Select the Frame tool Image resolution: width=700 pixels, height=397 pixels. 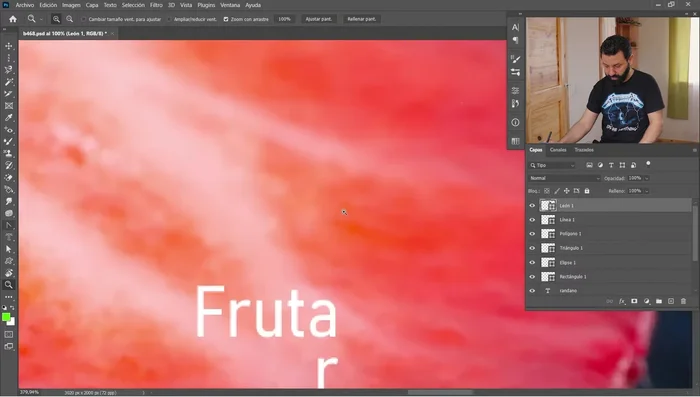click(x=8, y=106)
